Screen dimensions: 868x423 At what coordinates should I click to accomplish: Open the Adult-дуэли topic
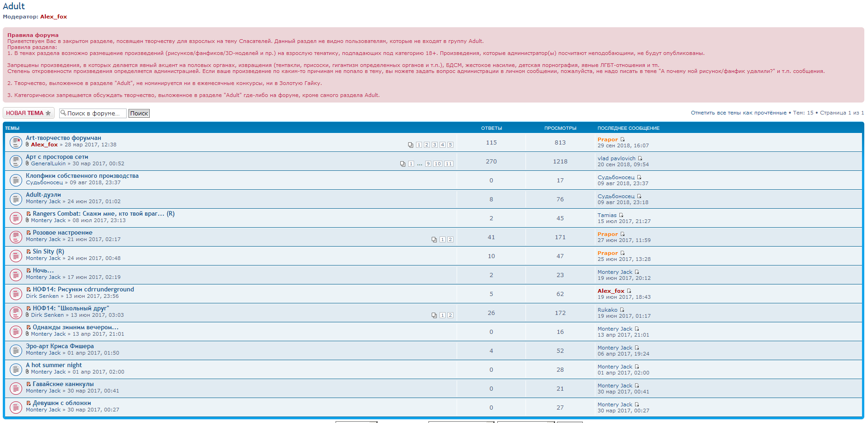pyautogui.click(x=43, y=194)
